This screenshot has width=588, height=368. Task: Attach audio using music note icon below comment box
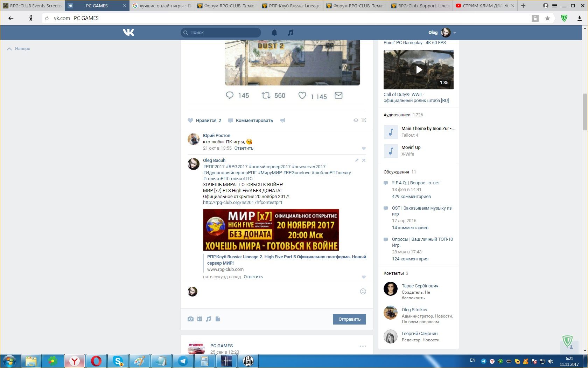[x=209, y=319]
